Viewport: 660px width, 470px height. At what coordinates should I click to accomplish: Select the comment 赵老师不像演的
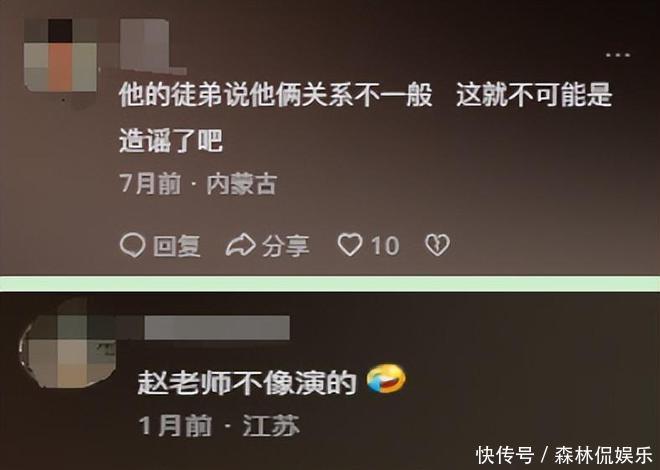[247, 383]
